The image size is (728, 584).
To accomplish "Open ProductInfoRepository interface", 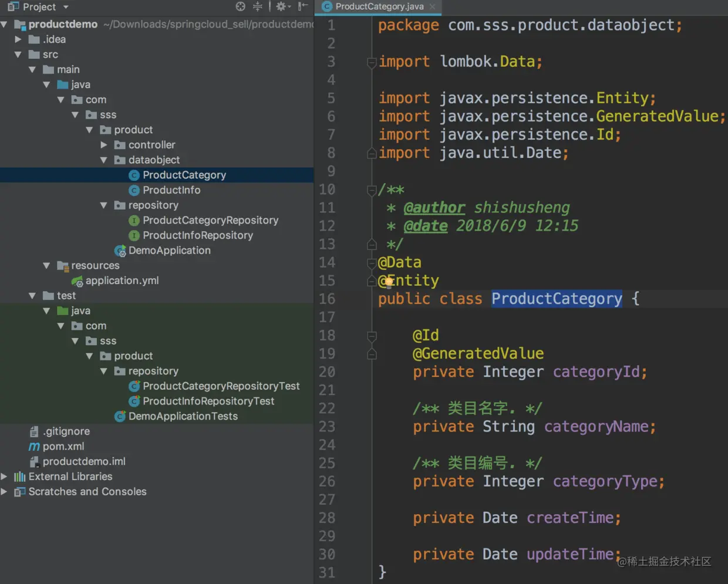I will click(198, 235).
